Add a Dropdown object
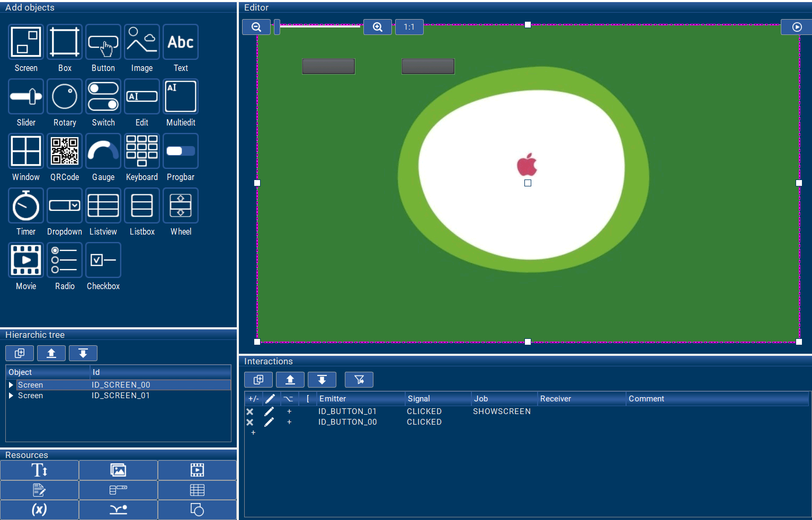Image resolution: width=812 pixels, height=520 pixels. pos(65,205)
